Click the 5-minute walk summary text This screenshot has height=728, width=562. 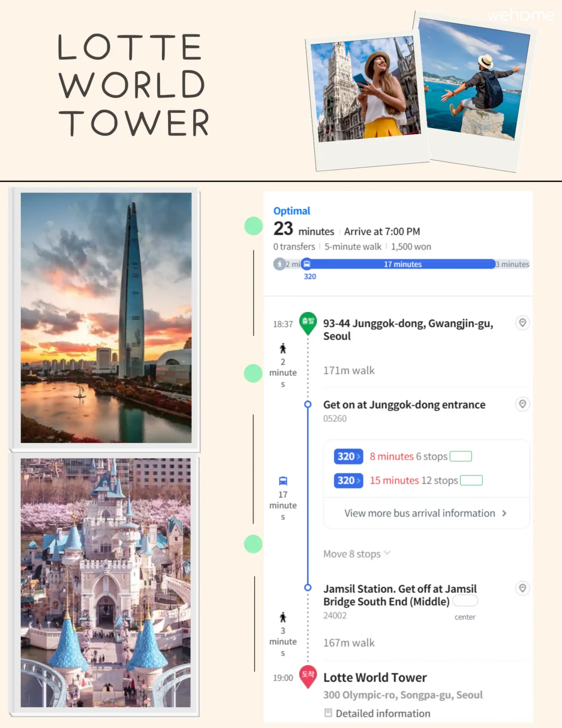353,247
